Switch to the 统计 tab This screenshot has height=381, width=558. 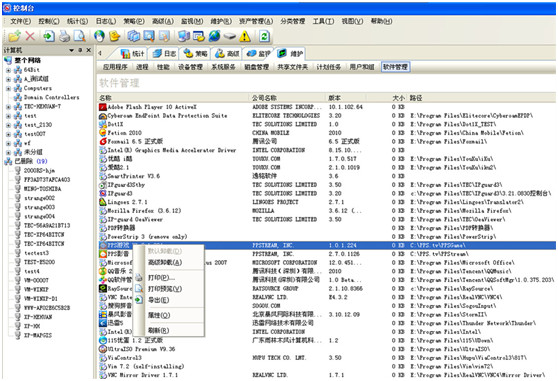[132, 53]
